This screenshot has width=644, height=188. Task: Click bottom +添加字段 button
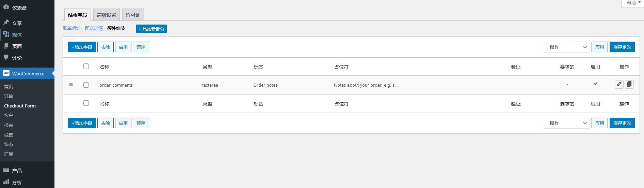pos(82,123)
